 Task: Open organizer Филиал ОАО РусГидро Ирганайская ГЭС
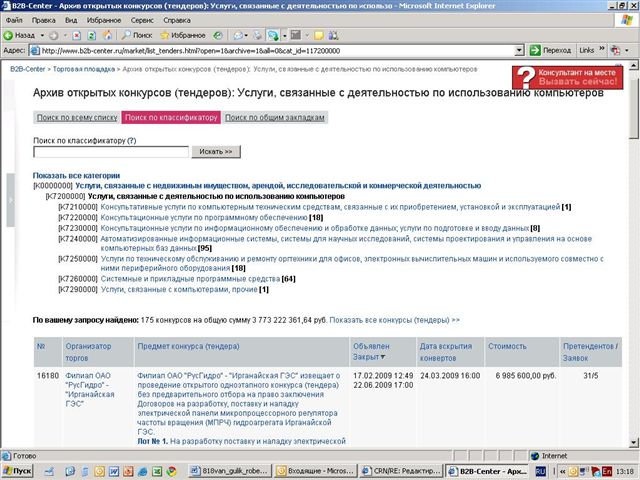pos(90,389)
